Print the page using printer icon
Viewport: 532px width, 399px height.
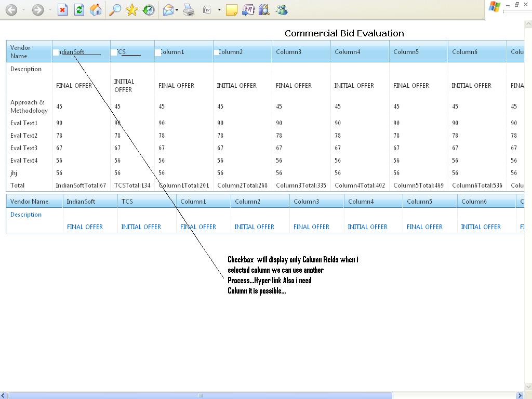[189, 10]
